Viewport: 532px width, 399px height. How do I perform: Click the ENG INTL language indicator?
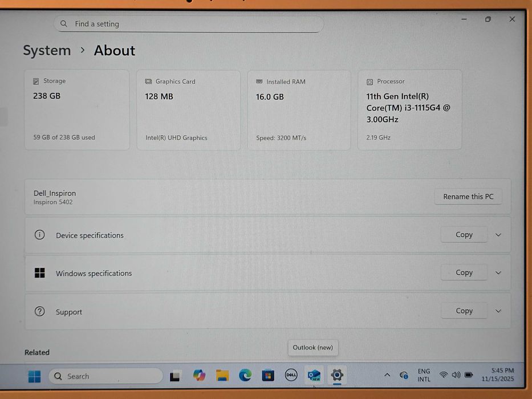[x=424, y=375]
